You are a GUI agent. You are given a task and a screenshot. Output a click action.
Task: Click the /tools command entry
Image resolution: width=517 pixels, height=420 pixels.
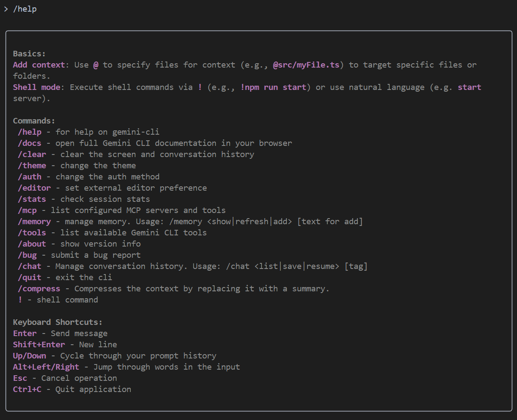(32, 233)
